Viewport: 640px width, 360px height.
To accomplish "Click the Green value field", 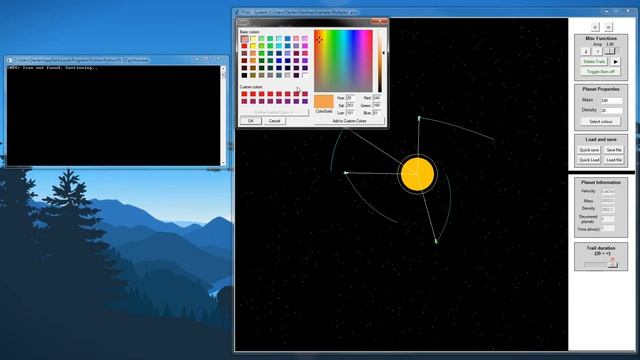I will pos(376,105).
